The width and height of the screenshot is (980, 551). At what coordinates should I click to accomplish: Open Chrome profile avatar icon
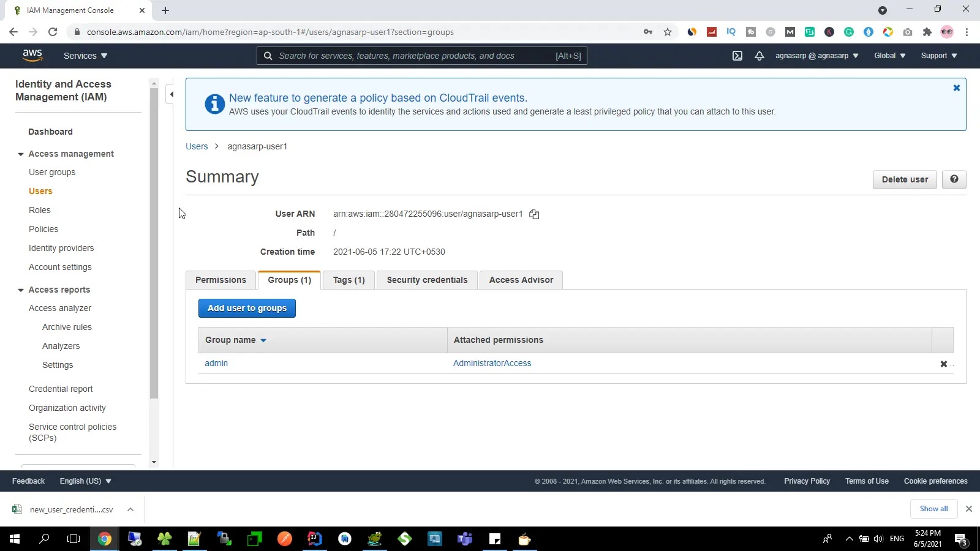coord(947,32)
